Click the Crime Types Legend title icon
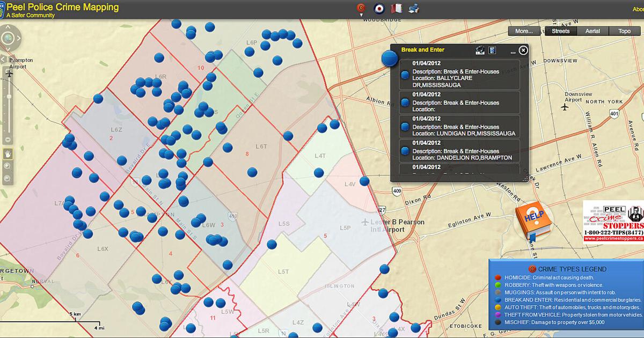644x338 pixels. click(x=532, y=269)
